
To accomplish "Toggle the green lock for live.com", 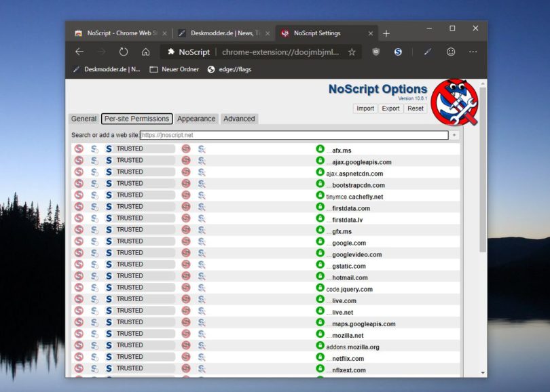I will click(x=320, y=299).
